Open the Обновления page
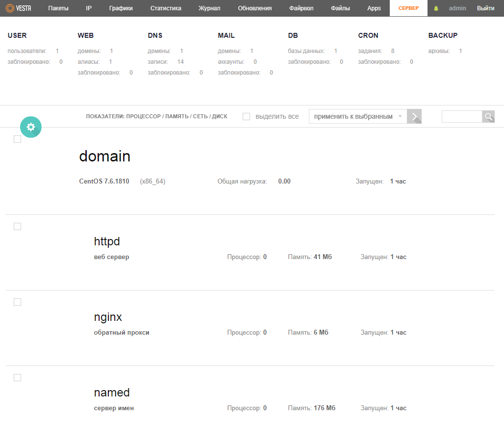The image size is (504, 421). click(x=255, y=8)
